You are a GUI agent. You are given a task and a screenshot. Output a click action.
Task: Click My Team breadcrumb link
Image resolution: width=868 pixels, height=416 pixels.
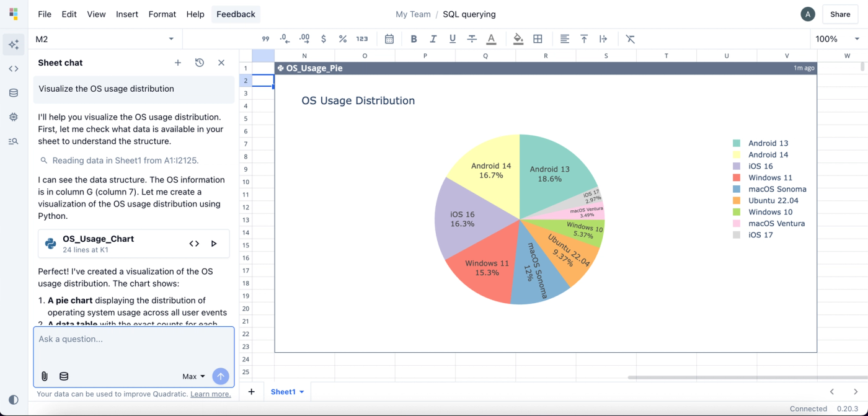click(x=413, y=14)
